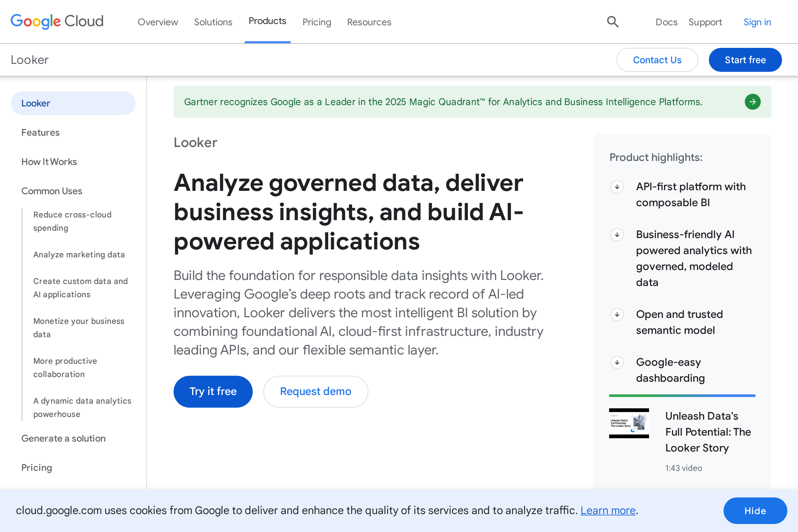Click the Sign in link

757,22
